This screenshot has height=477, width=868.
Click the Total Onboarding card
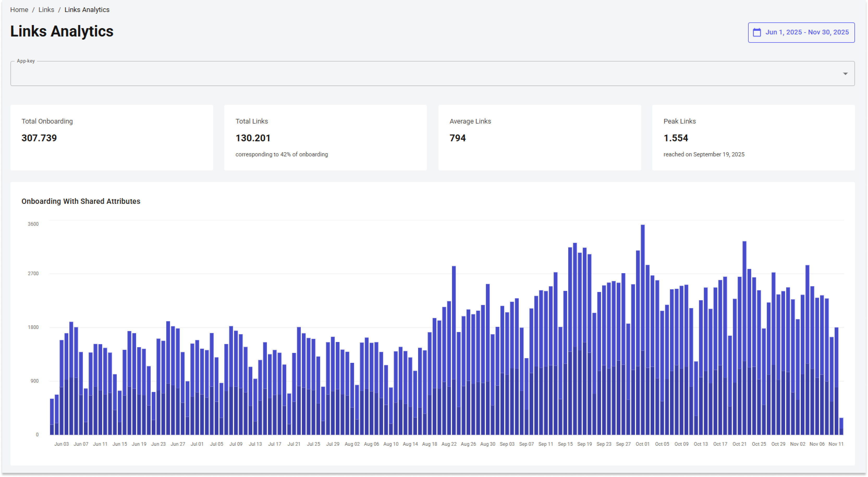112,137
